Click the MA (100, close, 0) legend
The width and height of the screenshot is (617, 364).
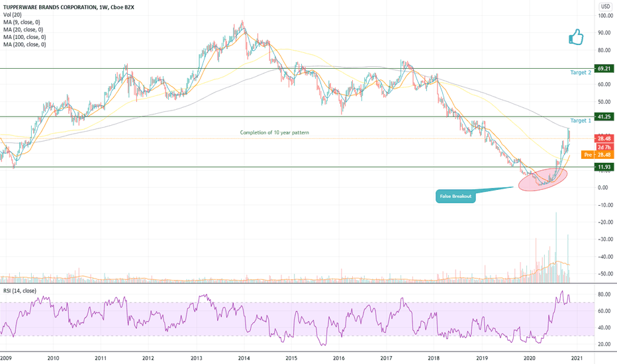tap(24, 37)
